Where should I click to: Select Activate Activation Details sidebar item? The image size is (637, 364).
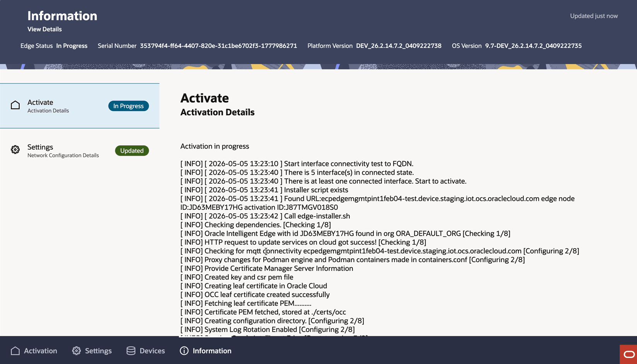(80, 106)
